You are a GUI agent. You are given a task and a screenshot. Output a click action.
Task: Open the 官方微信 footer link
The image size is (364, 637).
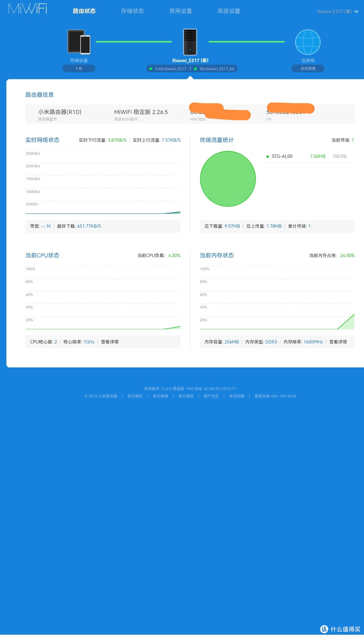click(186, 396)
